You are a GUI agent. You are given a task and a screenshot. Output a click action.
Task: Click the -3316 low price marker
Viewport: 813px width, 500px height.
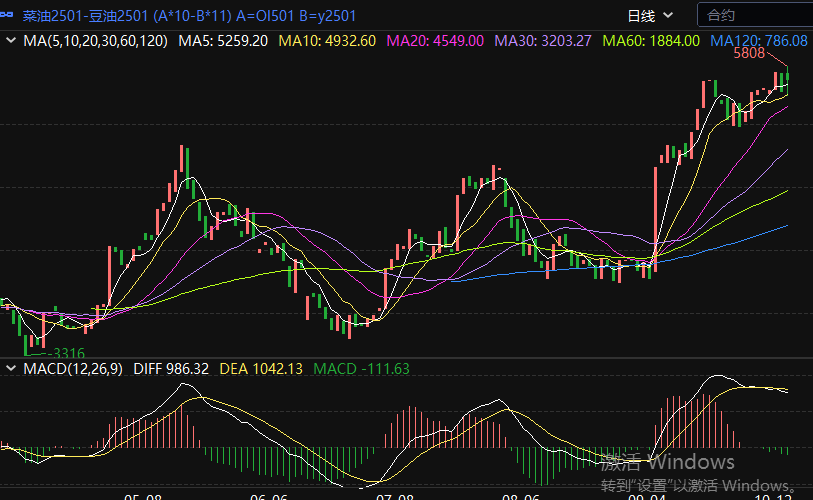coord(66,353)
